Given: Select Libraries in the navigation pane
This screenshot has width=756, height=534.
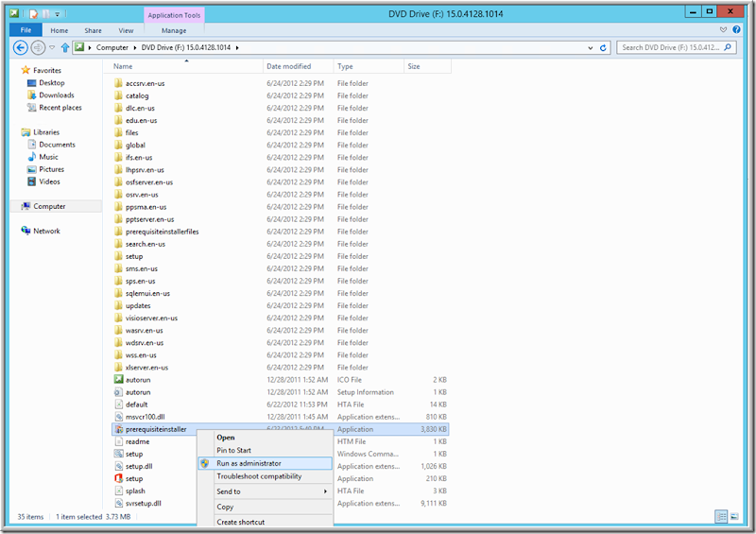Looking at the screenshot, I should [x=46, y=132].
